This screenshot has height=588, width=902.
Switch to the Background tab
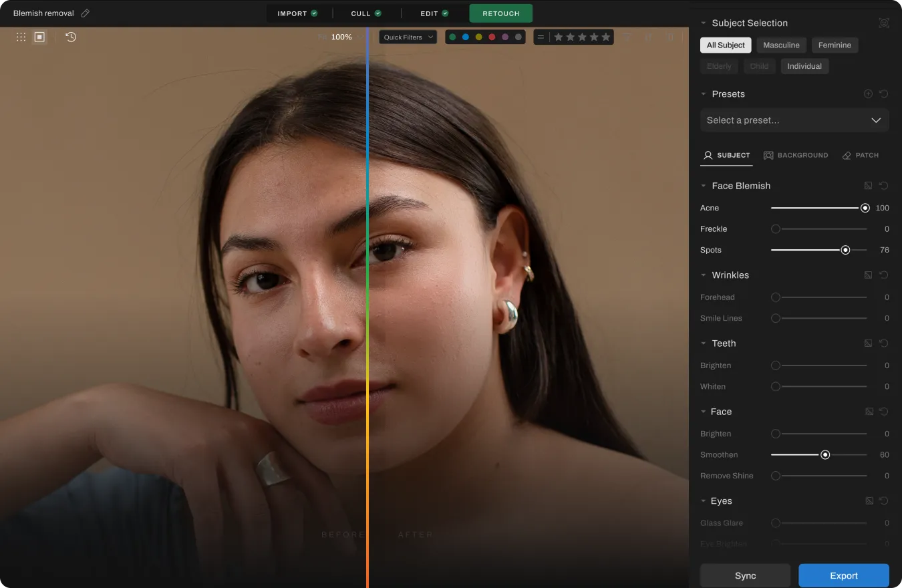pyautogui.click(x=796, y=155)
